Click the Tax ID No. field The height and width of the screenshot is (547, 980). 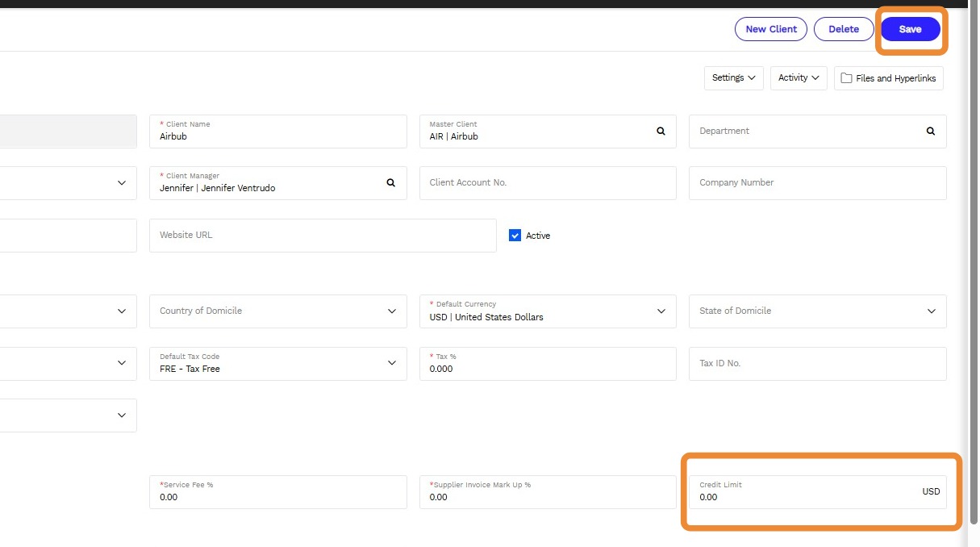point(818,364)
